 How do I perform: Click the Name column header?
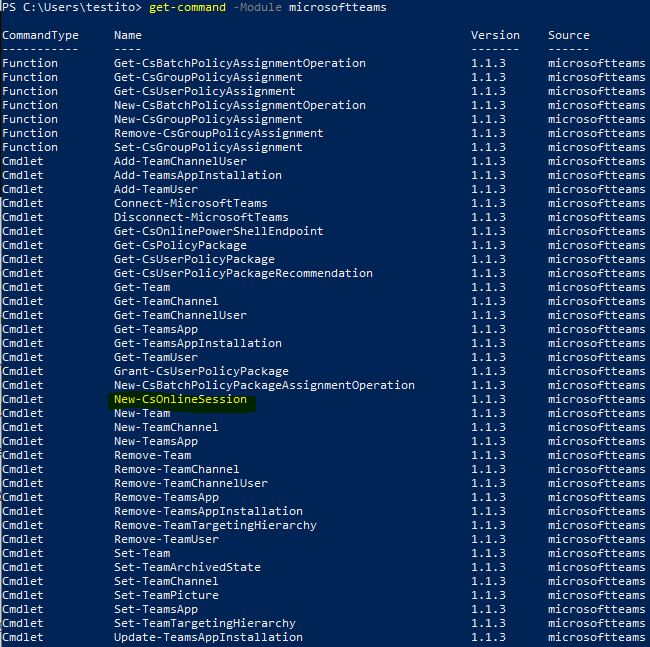pos(128,36)
